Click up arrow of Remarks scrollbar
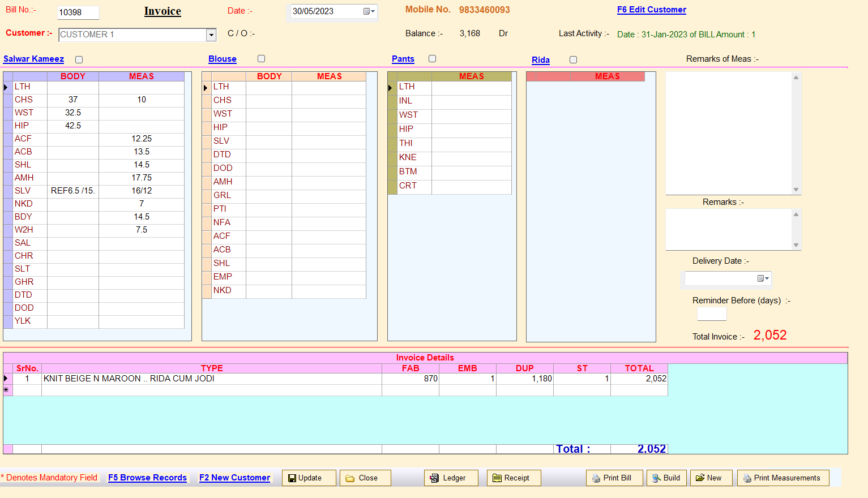The image size is (868, 498). [796, 214]
